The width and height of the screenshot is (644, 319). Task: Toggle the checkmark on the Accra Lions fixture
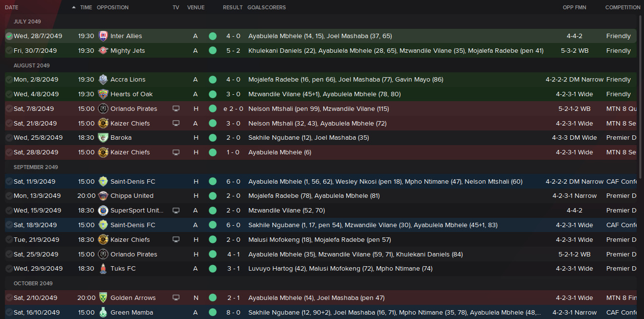coord(9,79)
